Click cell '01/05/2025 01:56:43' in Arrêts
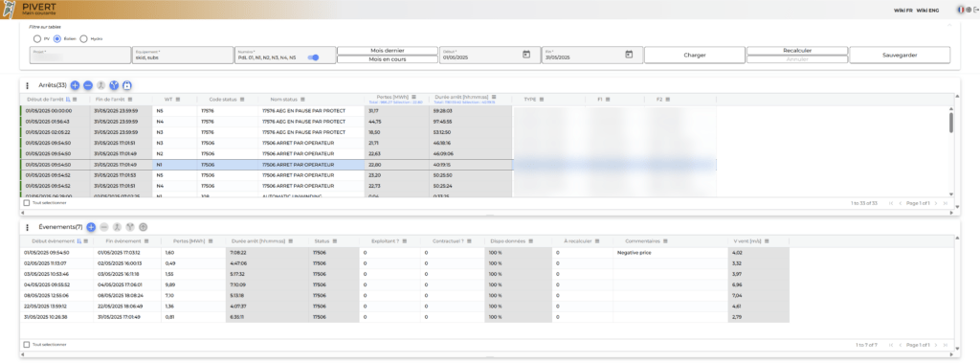 tap(55, 122)
